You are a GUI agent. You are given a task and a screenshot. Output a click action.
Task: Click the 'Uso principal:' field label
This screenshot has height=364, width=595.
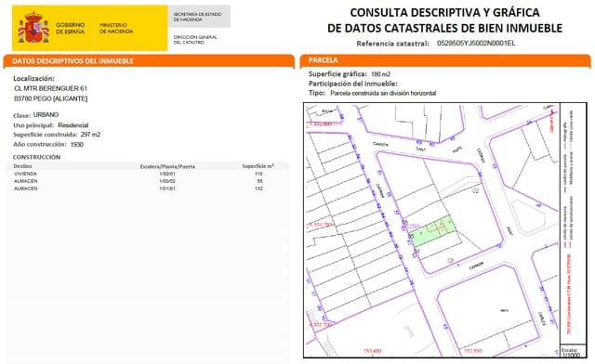point(34,125)
